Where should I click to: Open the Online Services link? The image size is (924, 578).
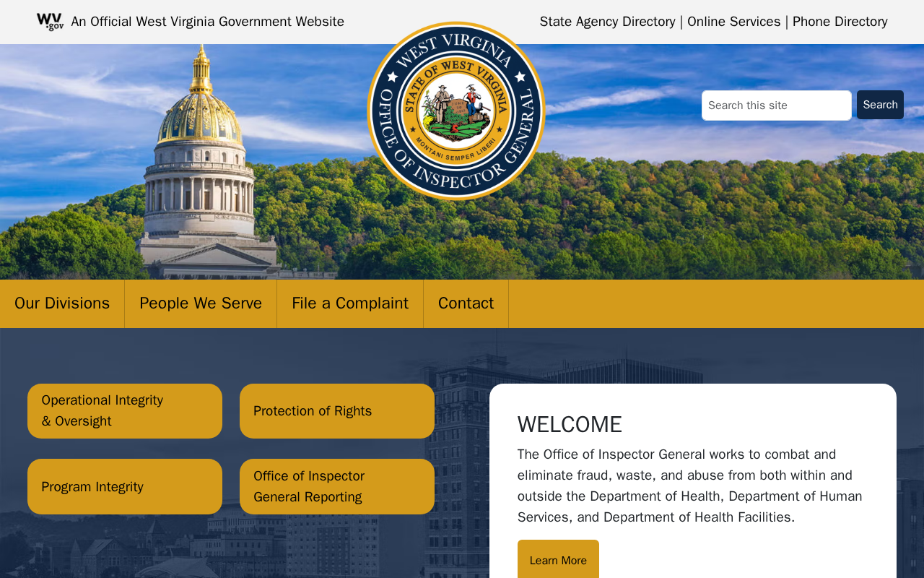pos(734,22)
